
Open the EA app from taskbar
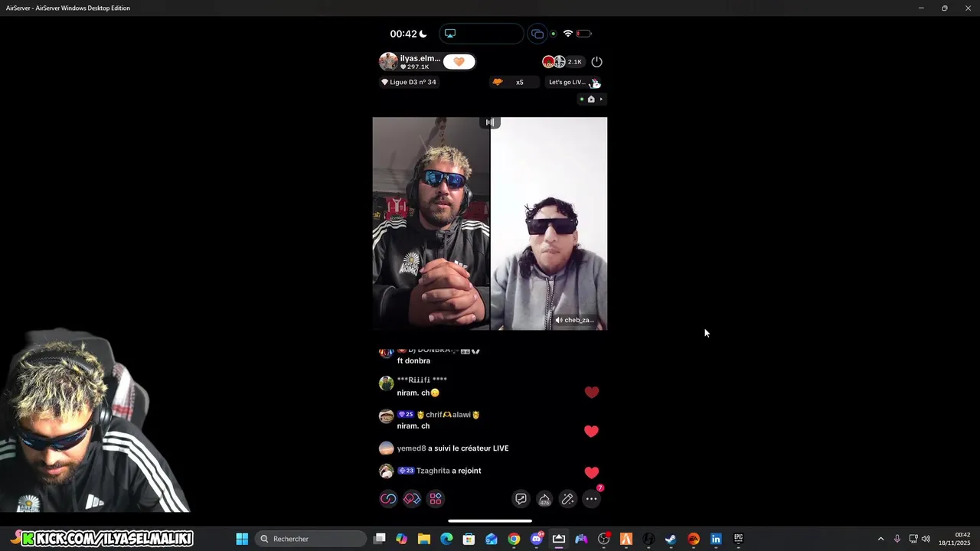tap(694, 539)
